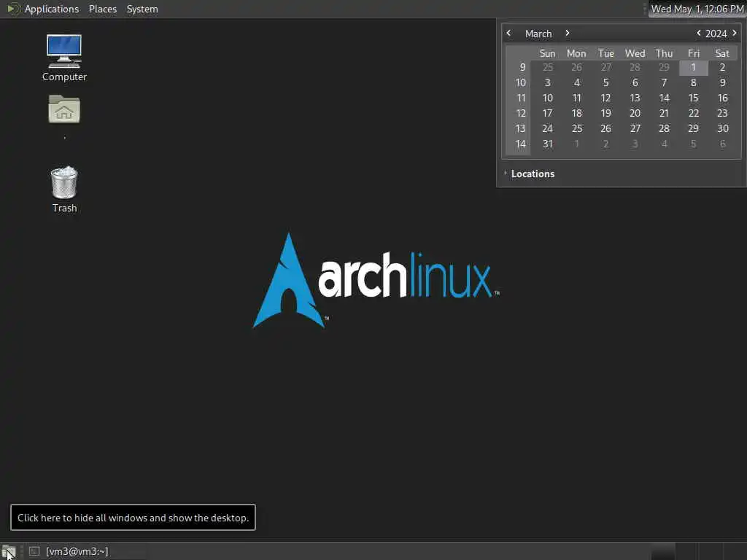Viewport: 747px width, 560px height.
Task: Click the Applications menu logo icon
Action: click(x=13, y=9)
